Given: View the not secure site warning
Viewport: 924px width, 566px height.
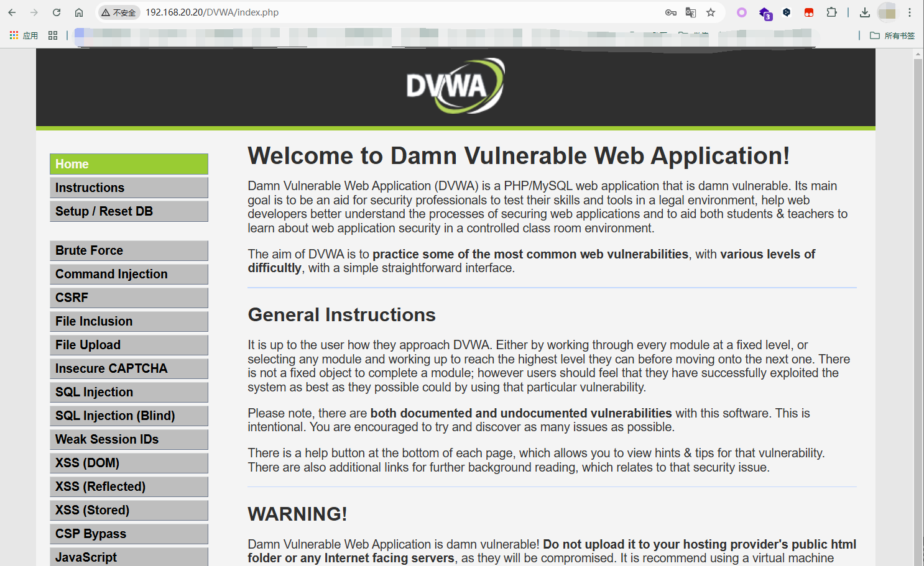Looking at the screenshot, I should 119,12.
